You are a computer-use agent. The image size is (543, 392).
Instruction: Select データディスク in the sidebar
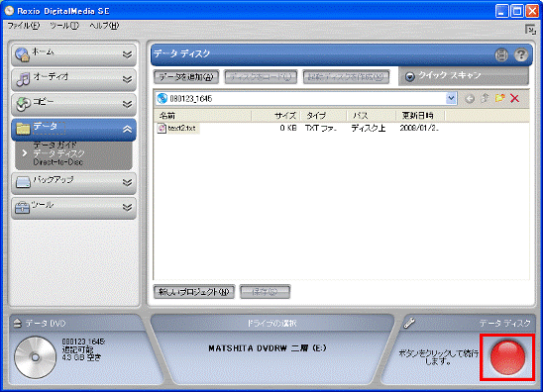point(58,153)
